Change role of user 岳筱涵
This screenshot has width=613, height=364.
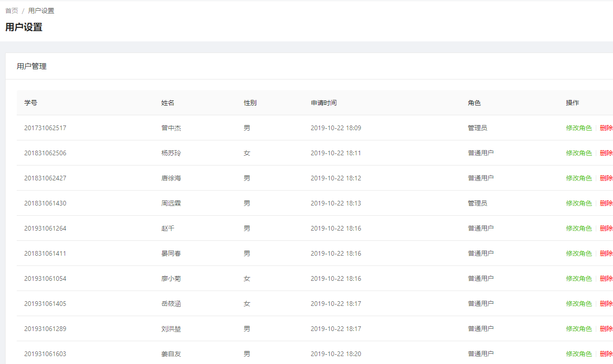coord(579,304)
